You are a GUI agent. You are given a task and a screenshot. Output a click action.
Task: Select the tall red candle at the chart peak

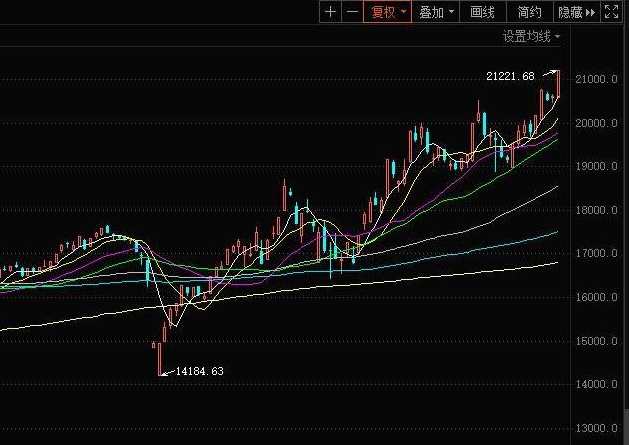pyautogui.click(x=558, y=84)
